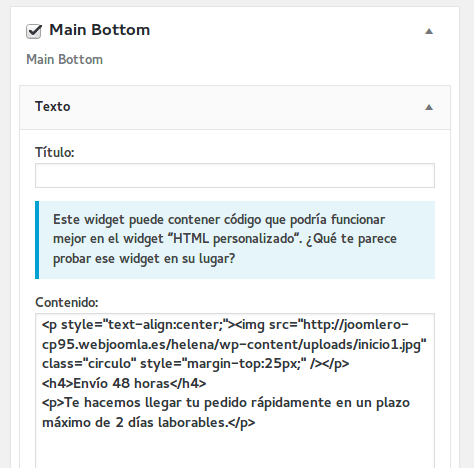Image resolution: width=474 pixels, height=468 pixels.
Task: Focus the Título input field
Action: point(235,175)
